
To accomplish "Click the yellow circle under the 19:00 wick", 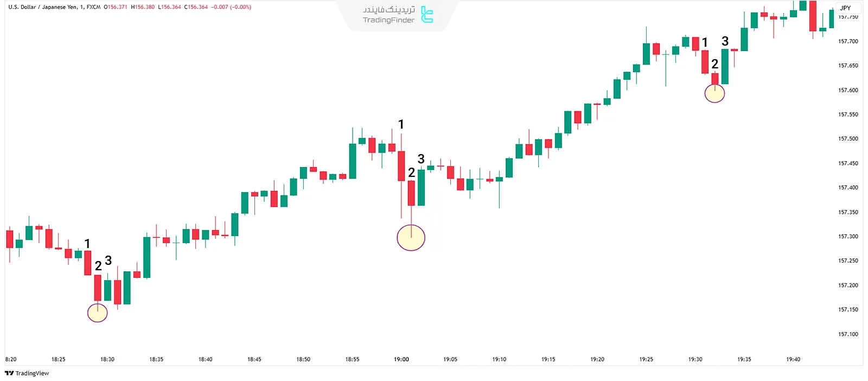I will [411, 238].
